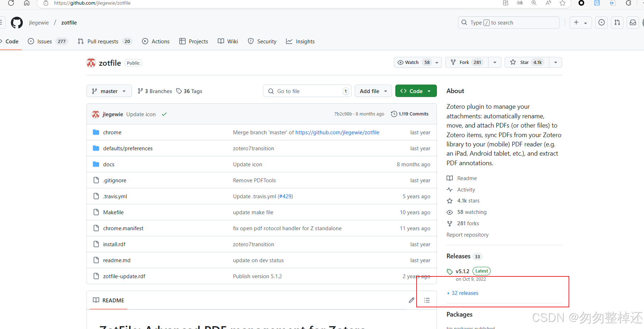Open the master branch dropdown
Viewport: 644px width, 329px height.
[109, 91]
